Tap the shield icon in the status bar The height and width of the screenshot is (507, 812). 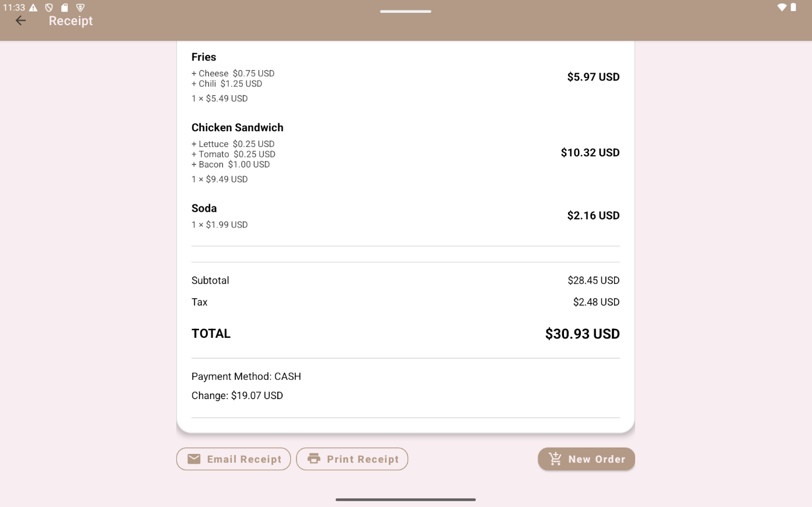coord(50,8)
